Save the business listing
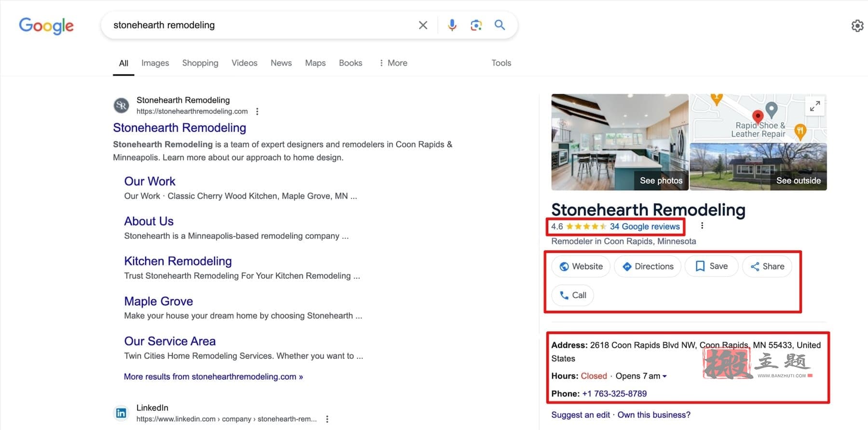 [712, 266]
